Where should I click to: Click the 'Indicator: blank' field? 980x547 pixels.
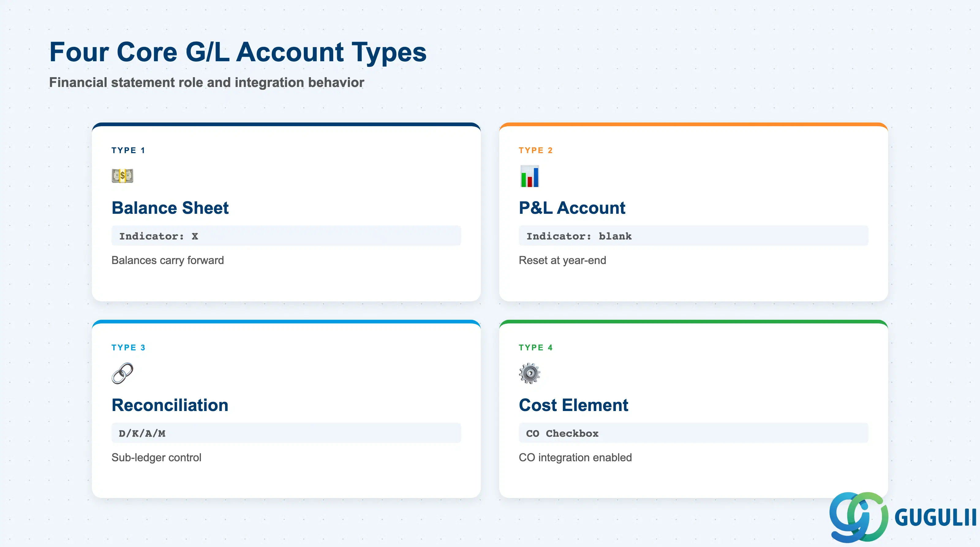[694, 236]
